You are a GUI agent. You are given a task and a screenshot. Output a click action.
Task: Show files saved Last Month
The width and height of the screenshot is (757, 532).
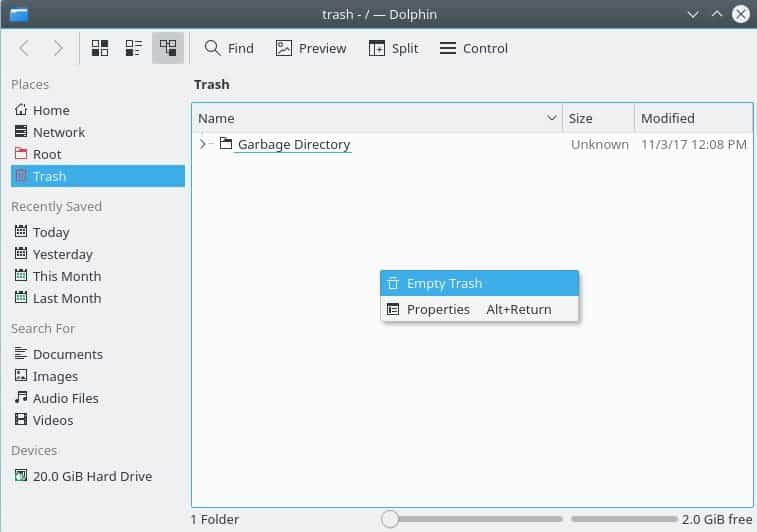pyautogui.click(x=98, y=298)
